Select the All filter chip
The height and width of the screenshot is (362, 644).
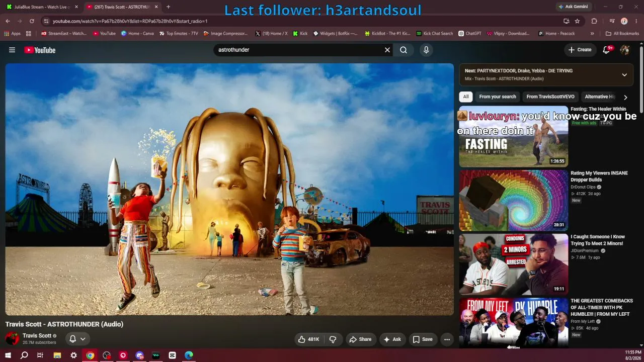pyautogui.click(x=466, y=97)
